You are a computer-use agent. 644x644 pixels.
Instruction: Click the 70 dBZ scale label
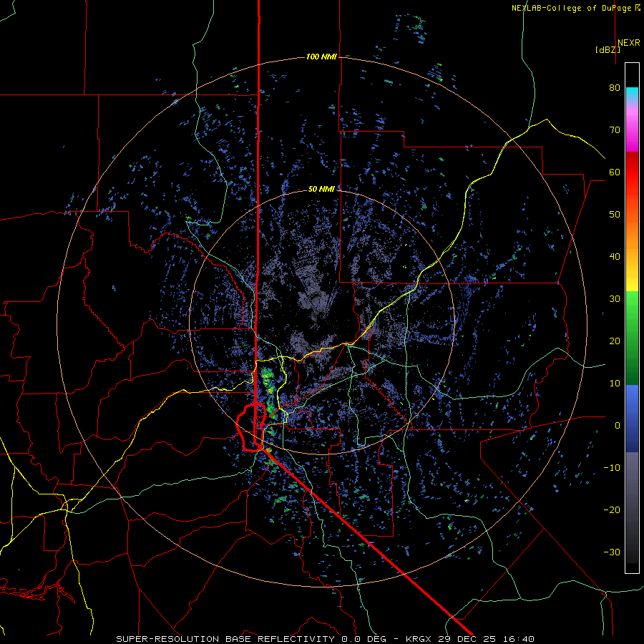(615, 130)
